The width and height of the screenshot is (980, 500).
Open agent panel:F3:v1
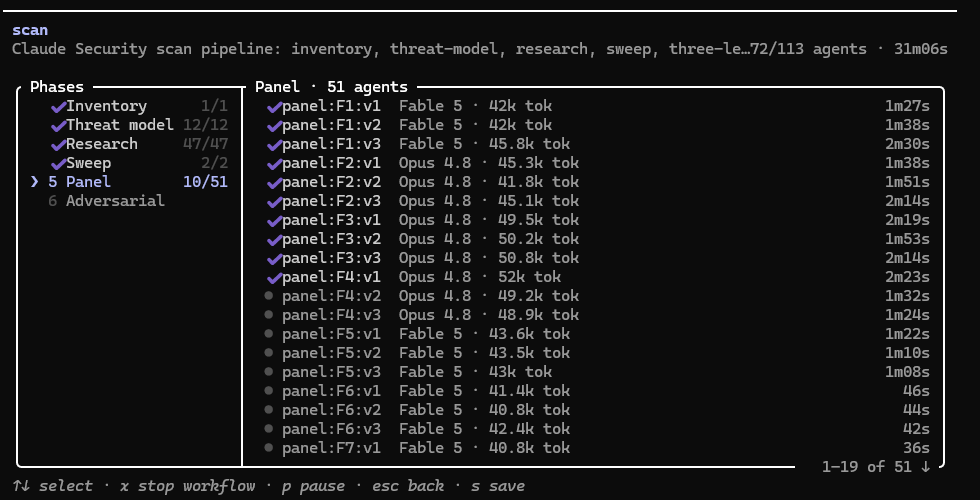pos(598,220)
